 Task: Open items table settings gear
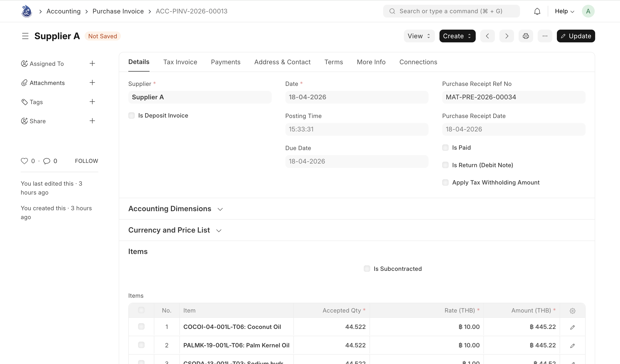click(x=573, y=311)
